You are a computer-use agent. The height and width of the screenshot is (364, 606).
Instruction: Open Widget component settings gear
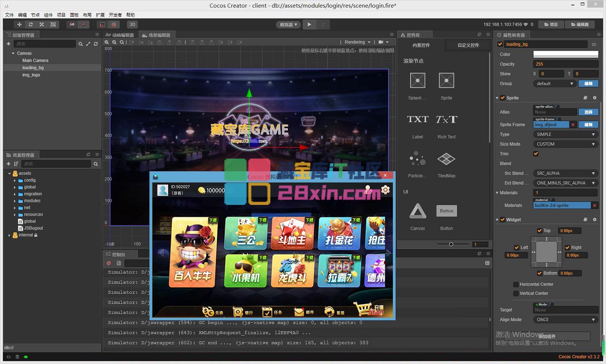point(594,220)
